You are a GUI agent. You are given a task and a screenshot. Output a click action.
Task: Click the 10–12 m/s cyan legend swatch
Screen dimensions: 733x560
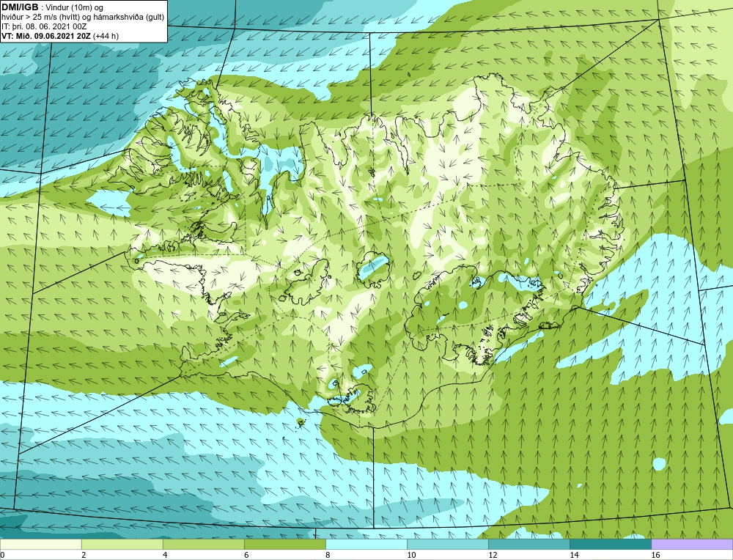(x=447, y=544)
